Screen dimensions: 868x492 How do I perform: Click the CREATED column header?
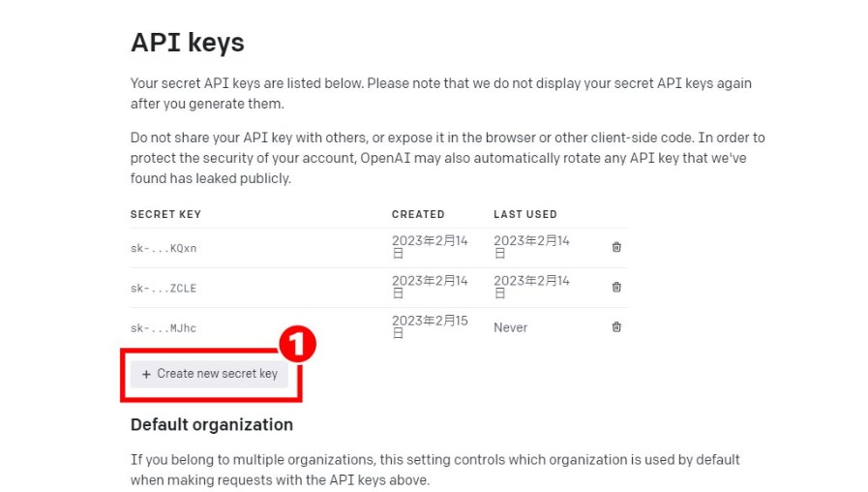pos(418,214)
